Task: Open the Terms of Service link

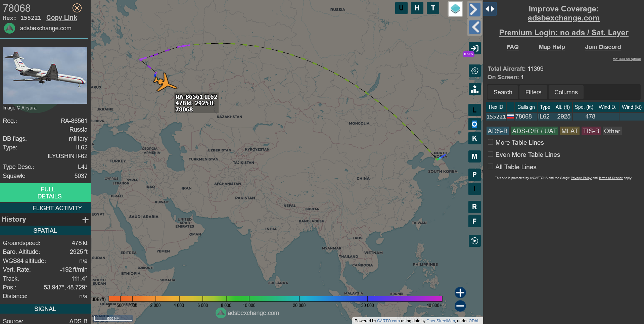Action: pyautogui.click(x=610, y=178)
